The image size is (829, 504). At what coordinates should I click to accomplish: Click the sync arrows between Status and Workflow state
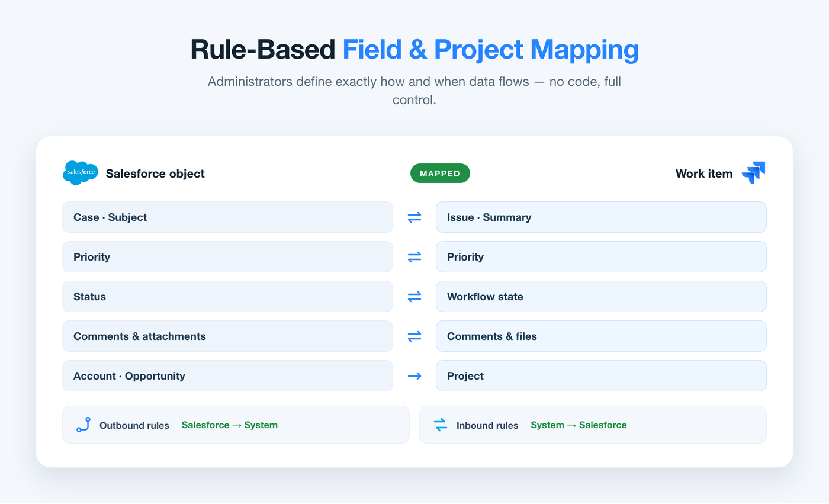[415, 297]
